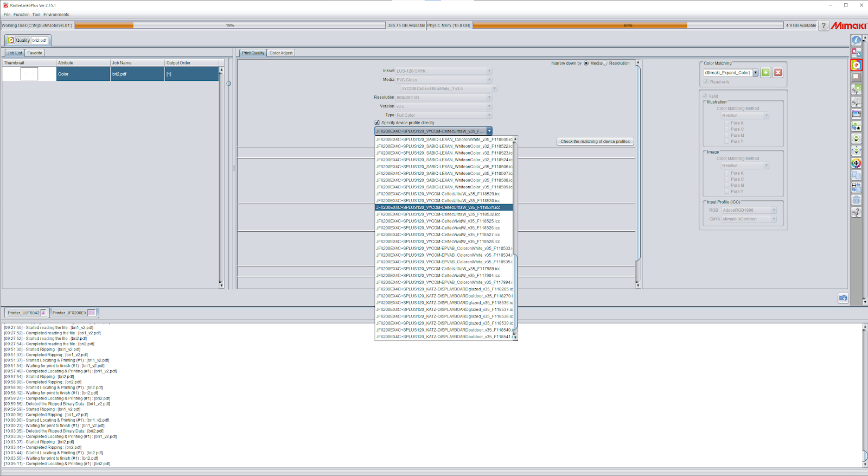The image size is (868, 476).
Task: Open the Tool menu
Action: click(x=36, y=15)
